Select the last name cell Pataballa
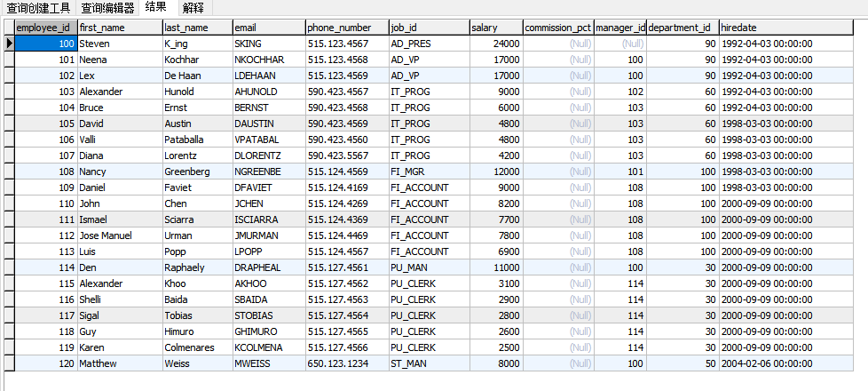868x391 pixels. click(x=198, y=140)
